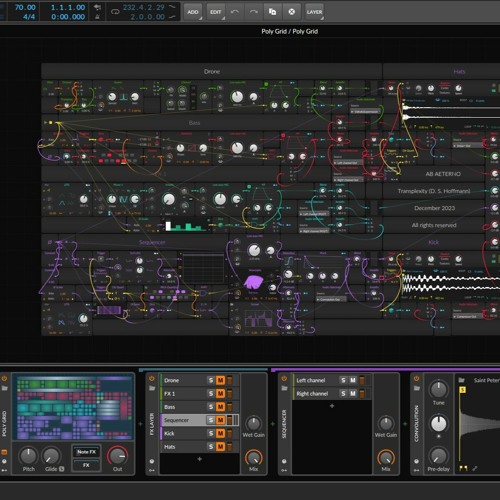500x500 pixels.
Task: Select the Drone layer row
Action: tap(199, 380)
